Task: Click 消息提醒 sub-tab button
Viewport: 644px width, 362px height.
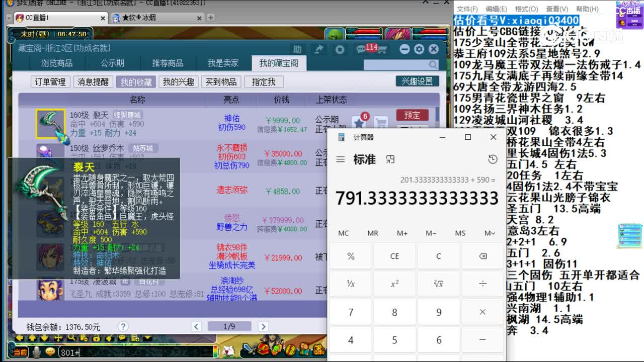Action: coord(93,82)
